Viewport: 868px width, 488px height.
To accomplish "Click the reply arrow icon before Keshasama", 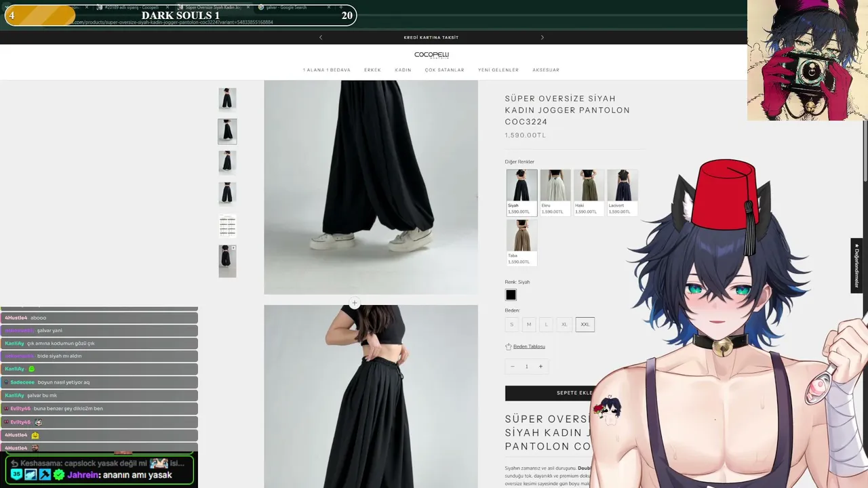I will (x=14, y=464).
